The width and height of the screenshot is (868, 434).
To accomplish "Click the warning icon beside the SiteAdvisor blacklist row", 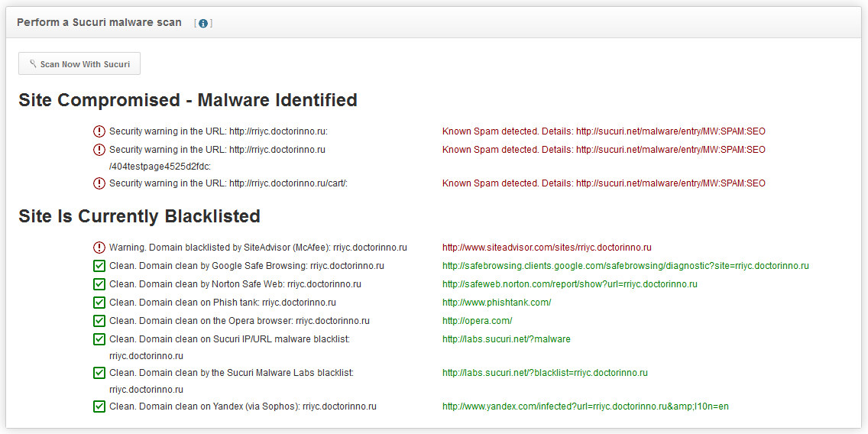I will (99, 248).
